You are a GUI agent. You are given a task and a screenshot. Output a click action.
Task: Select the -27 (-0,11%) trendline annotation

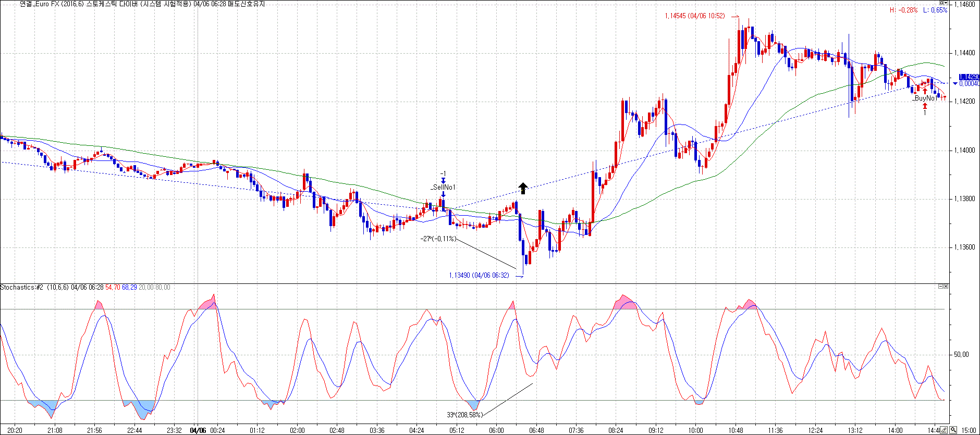(x=438, y=239)
